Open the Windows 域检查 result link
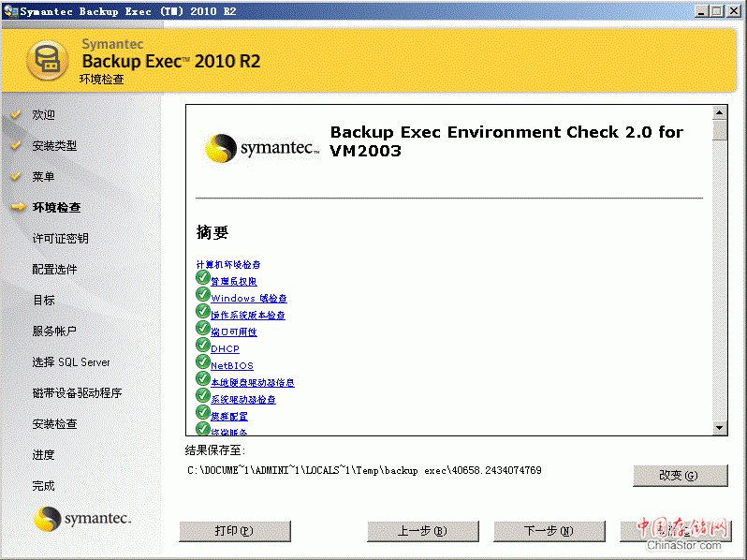The image size is (747, 560). 248,299
